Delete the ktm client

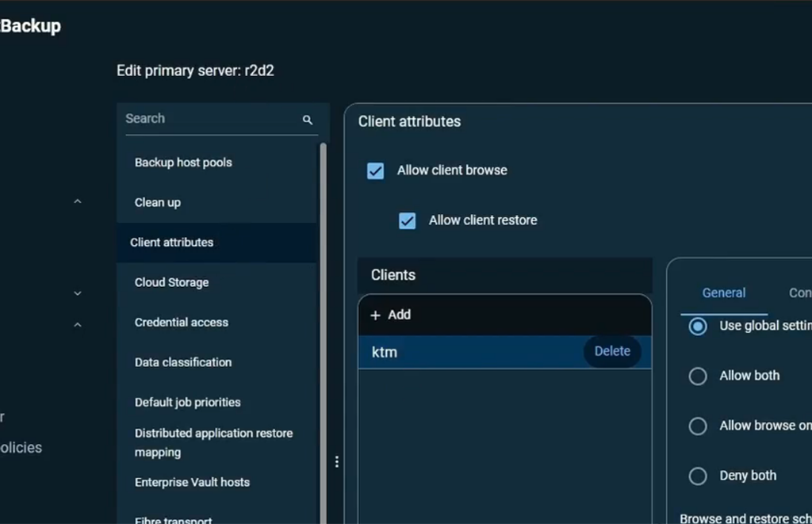pyautogui.click(x=612, y=351)
